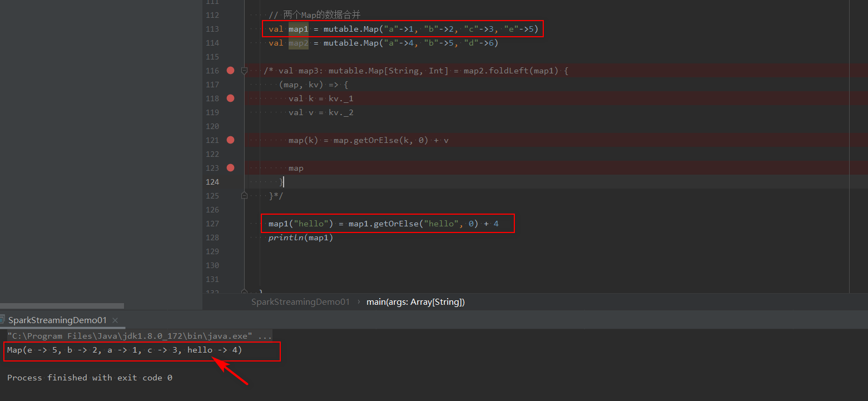Image resolution: width=868 pixels, height=401 pixels.
Task: Click the fold marker at line 125
Action: click(x=244, y=195)
